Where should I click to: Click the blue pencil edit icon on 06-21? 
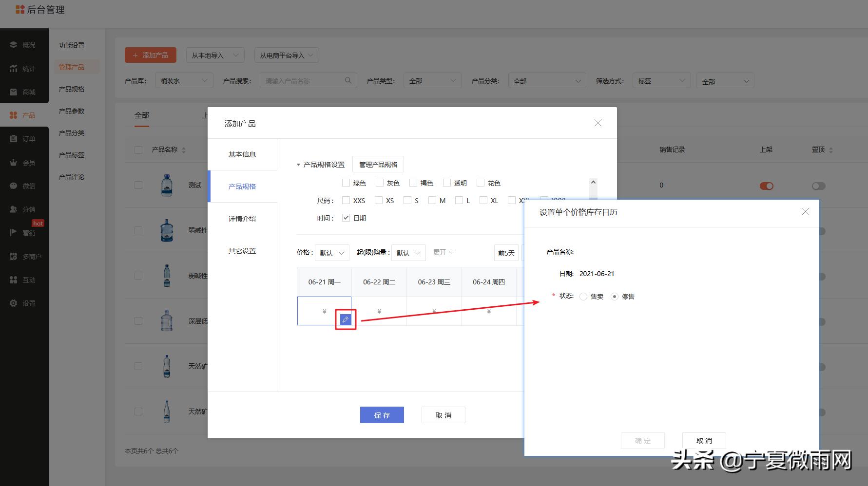click(x=346, y=319)
